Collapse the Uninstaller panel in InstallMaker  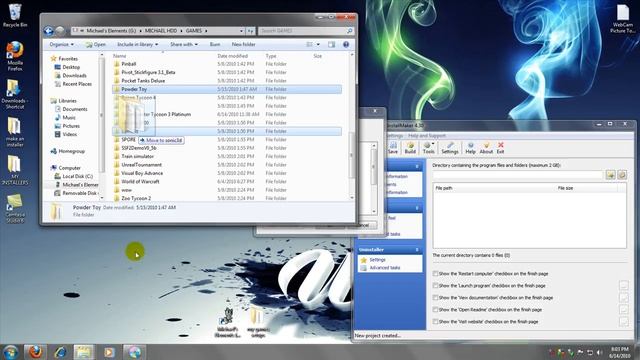[417, 249]
